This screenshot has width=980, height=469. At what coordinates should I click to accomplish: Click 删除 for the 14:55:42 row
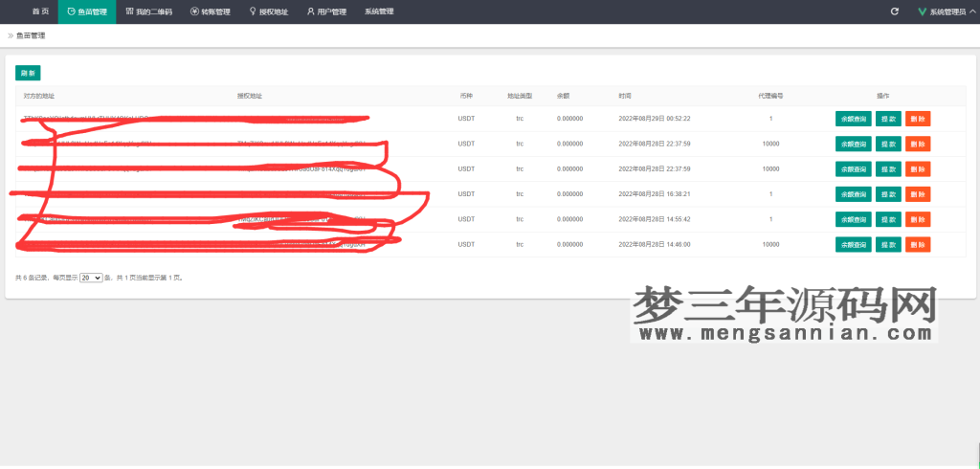tap(918, 219)
